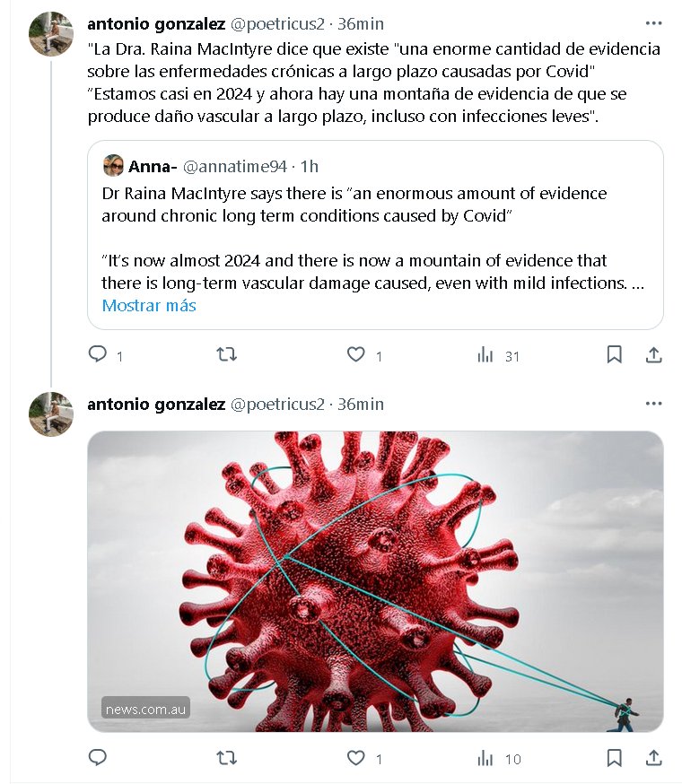
Task: Open more options menu of second tweet
Action: (653, 405)
